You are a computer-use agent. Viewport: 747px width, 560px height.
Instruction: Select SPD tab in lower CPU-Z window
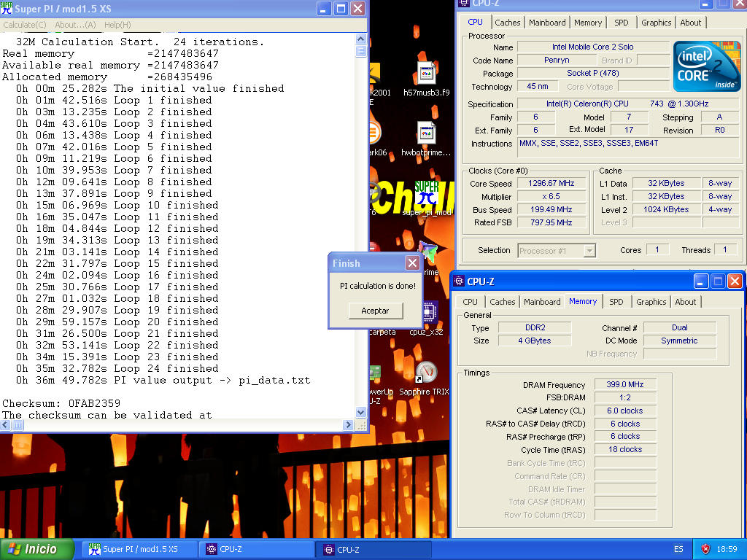click(x=616, y=302)
